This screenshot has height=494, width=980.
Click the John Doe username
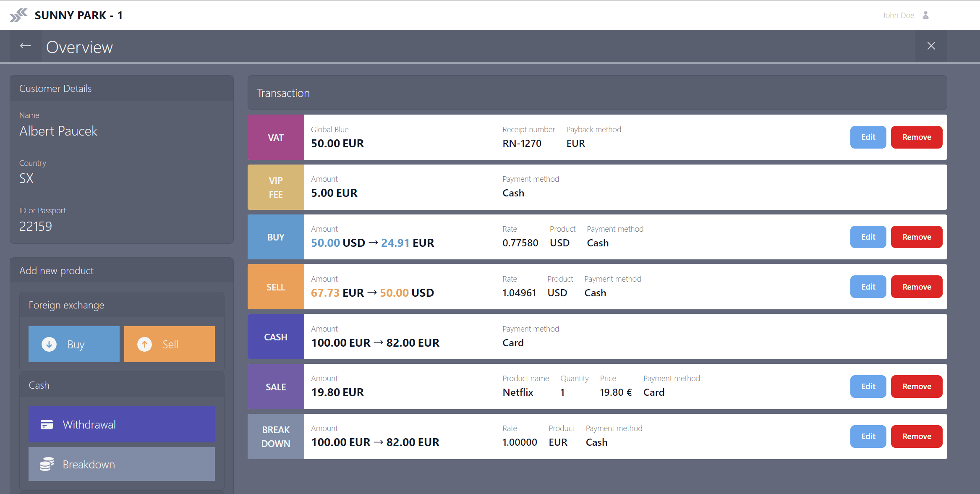point(898,15)
